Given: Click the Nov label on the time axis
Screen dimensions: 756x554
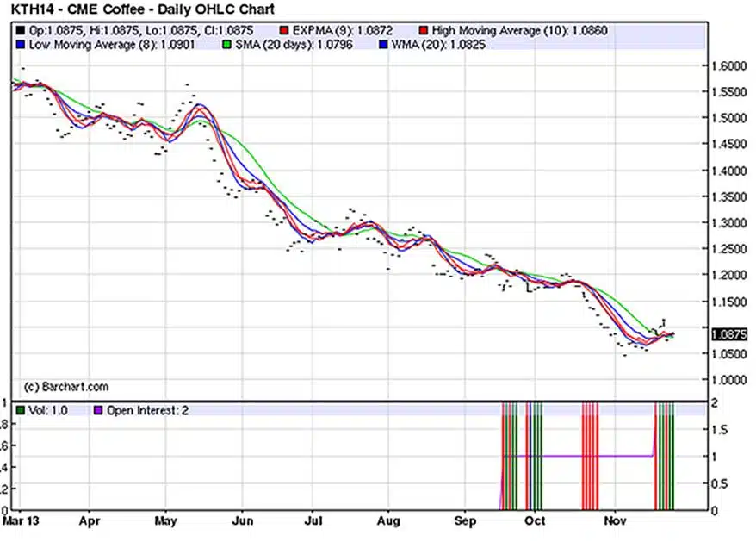Looking at the screenshot, I should tap(615, 521).
